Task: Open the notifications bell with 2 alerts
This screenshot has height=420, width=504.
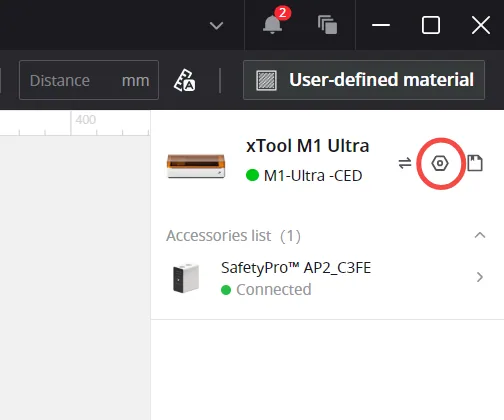Action: [x=273, y=25]
